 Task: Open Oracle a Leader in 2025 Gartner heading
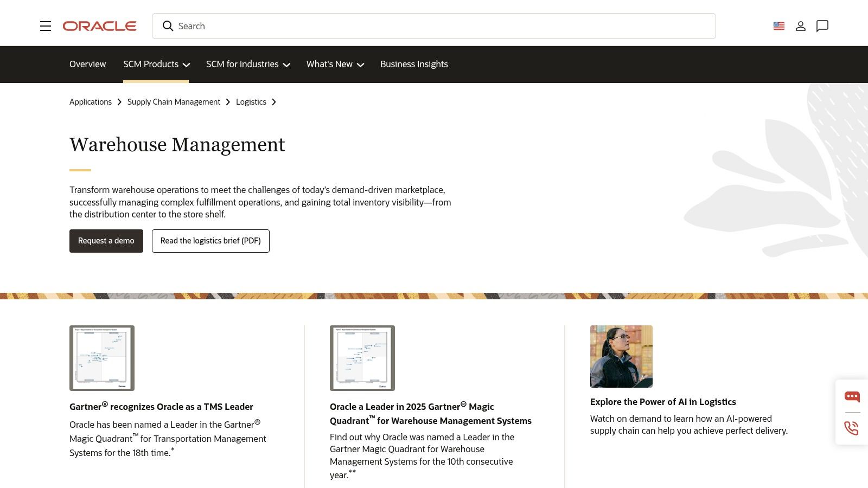click(431, 413)
